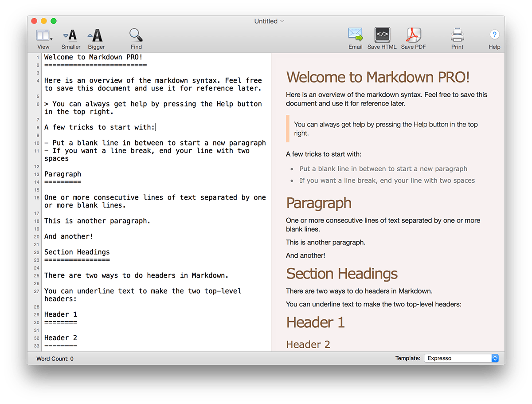Click the yellow minimize window button
The width and height of the screenshot is (532, 404).
(44, 21)
